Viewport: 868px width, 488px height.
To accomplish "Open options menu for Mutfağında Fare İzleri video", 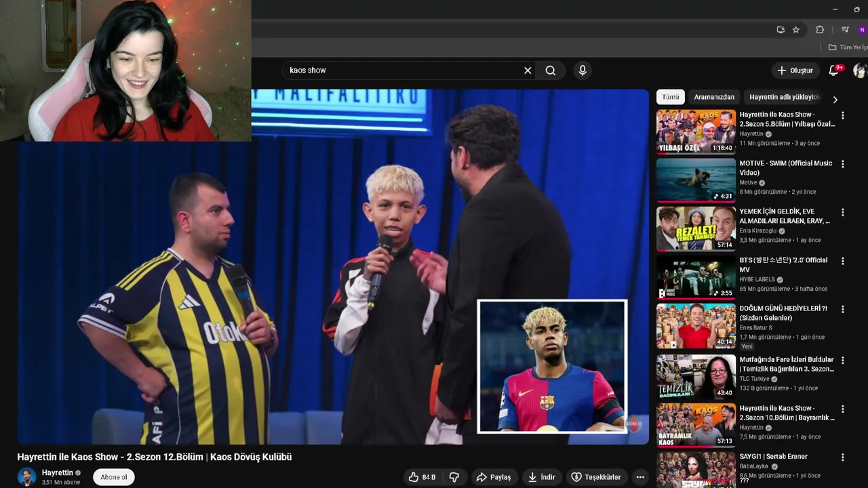I will coord(843,361).
